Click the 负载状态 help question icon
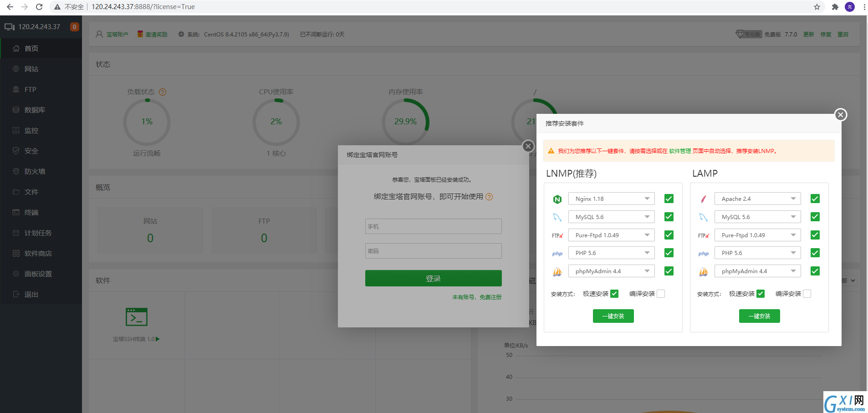Screen dimensions: 868x413 (163, 92)
